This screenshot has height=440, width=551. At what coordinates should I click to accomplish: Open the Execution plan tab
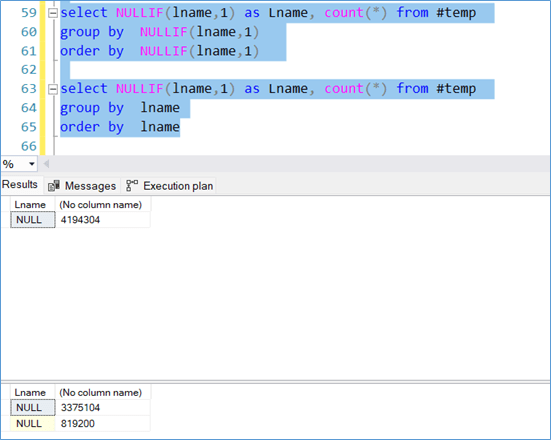click(x=169, y=186)
